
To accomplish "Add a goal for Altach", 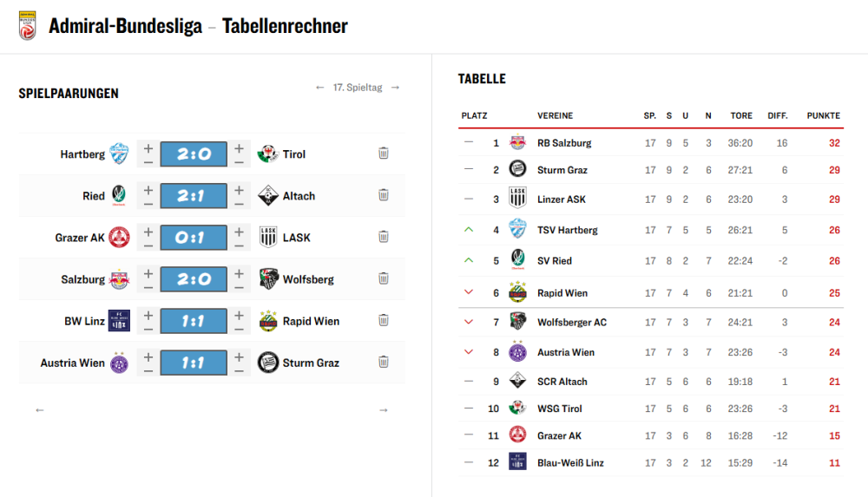I will pos(239,189).
